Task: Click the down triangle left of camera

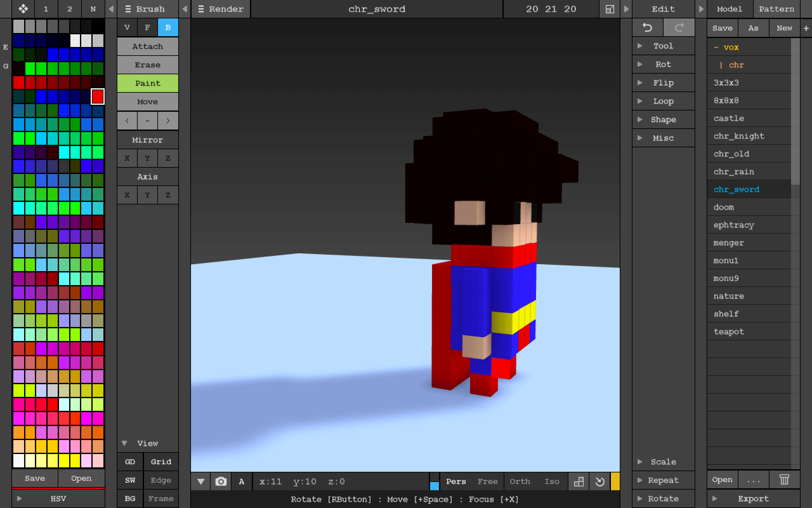Action: pyautogui.click(x=201, y=481)
